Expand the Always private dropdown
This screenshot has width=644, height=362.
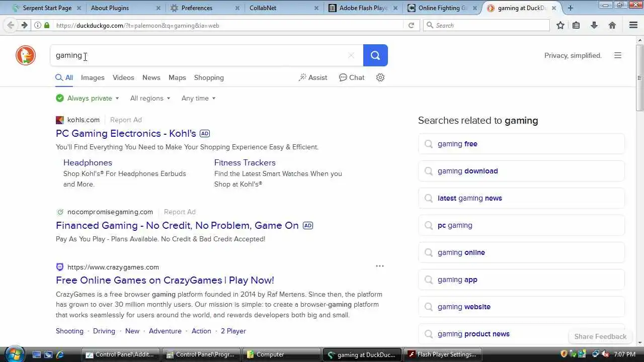[x=88, y=98]
